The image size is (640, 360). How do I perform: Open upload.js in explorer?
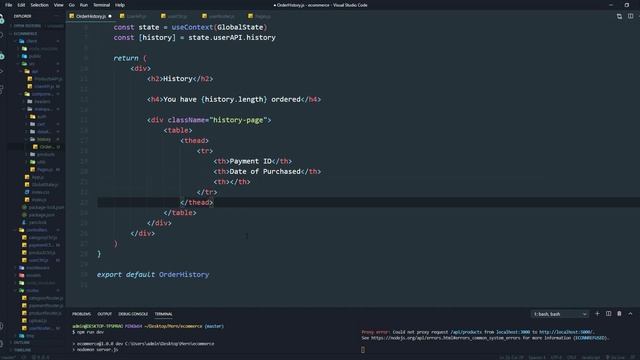(35, 320)
